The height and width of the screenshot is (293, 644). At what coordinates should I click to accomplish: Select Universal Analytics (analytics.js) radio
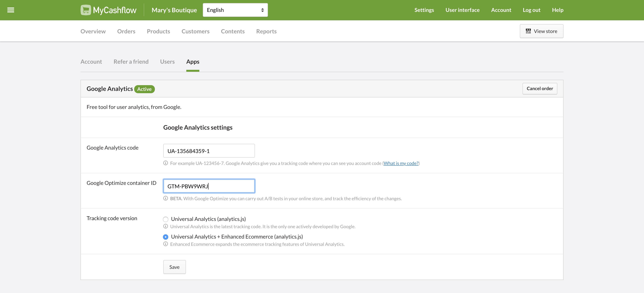(x=165, y=219)
